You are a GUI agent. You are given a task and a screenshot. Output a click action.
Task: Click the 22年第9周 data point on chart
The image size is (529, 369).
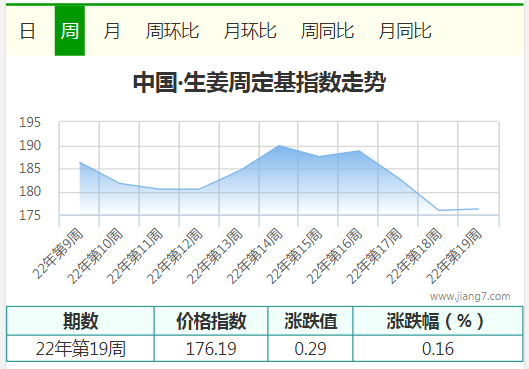(x=80, y=163)
